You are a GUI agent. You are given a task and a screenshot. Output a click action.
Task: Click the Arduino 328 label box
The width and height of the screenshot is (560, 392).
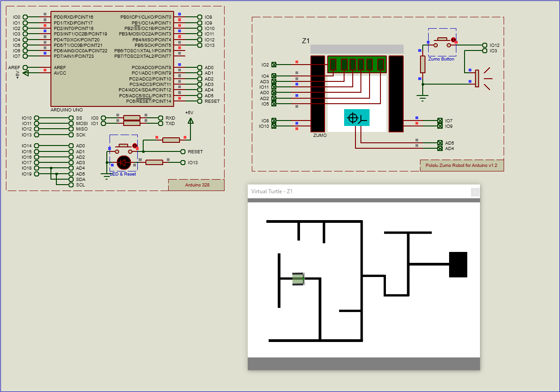[x=196, y=185]
